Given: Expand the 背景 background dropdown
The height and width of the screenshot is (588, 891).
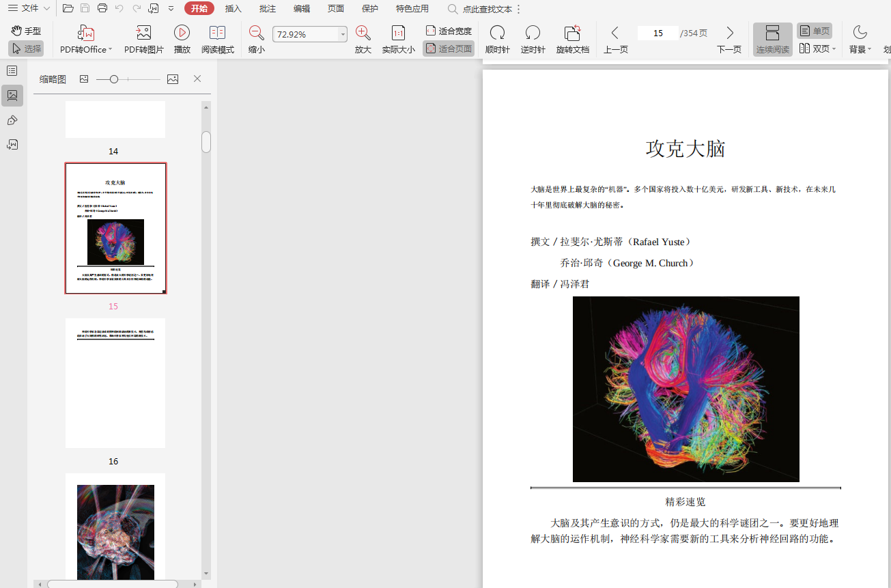Looking at the screenshot, I should [x=869, y=49].
